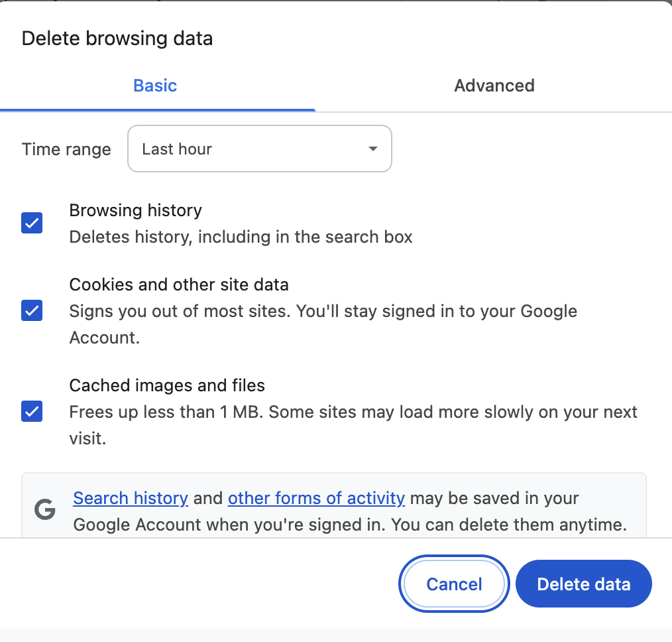This screenshot has width=672, height=642.
Task: Click the 'Signs you out of most sites' description
Action: [323, 312]
